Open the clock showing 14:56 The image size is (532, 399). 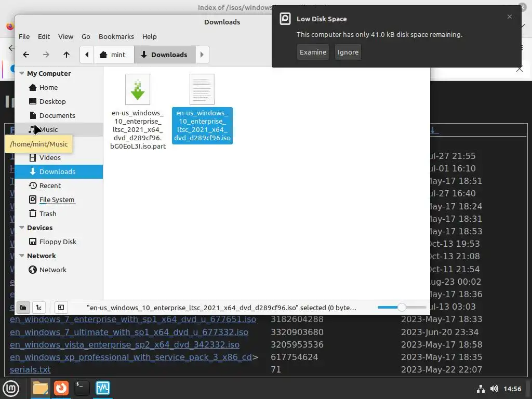pyautogui.click(x=512, y=389)
